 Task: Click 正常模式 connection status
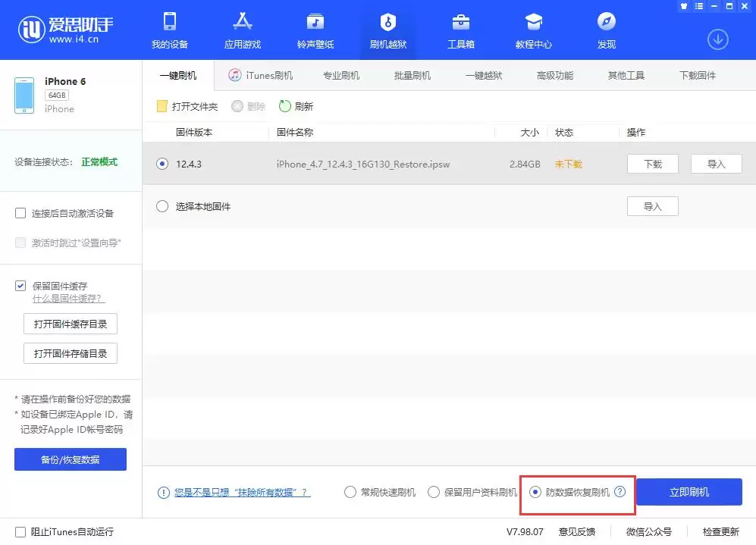[99, 162]
